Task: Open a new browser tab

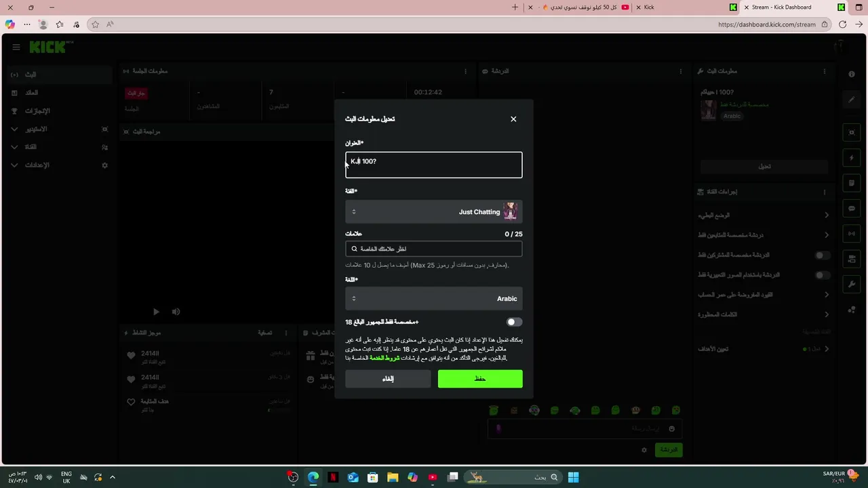Action: click(x=515, y=7)
